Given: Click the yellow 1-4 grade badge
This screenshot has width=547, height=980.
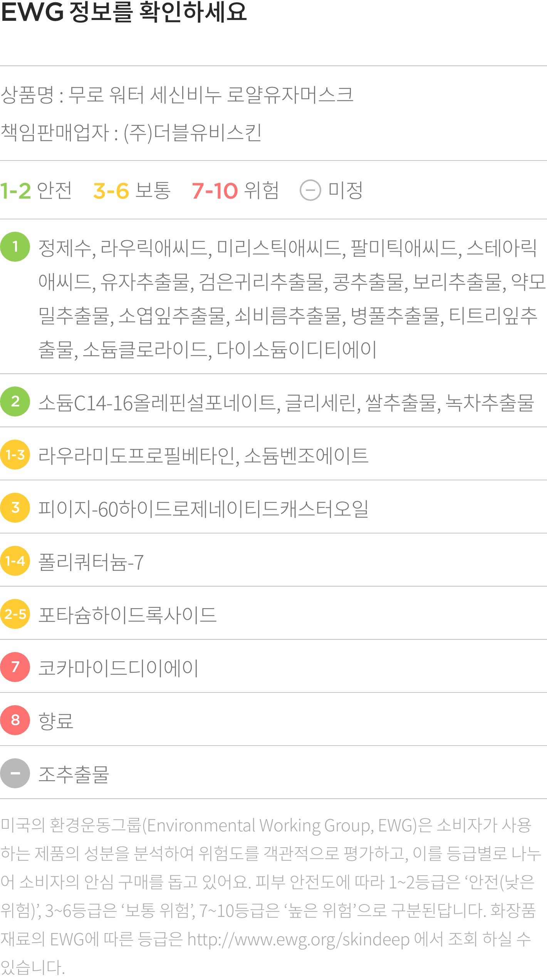Looking at the screenshot, I should (15, 561).
